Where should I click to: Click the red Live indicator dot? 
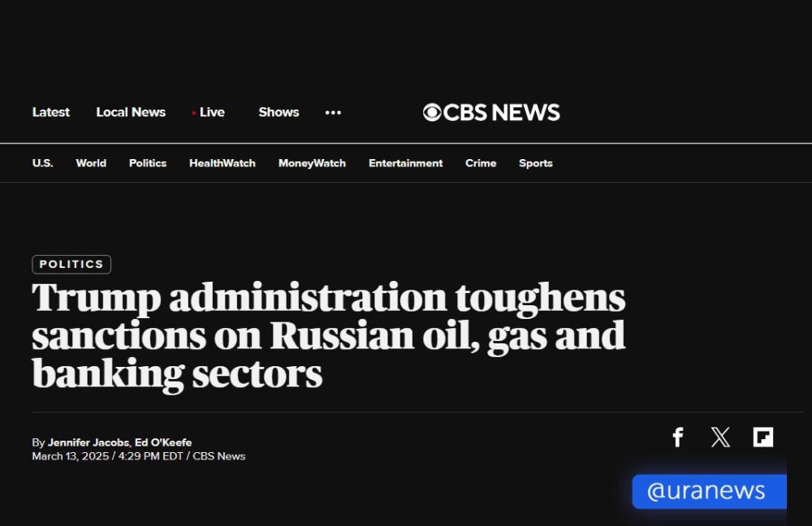(x=194, y=113)
